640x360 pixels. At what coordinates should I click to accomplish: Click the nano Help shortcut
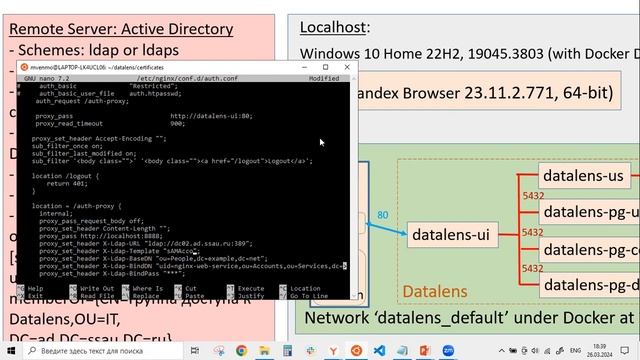pyautogui.click(x=31, y=289)
